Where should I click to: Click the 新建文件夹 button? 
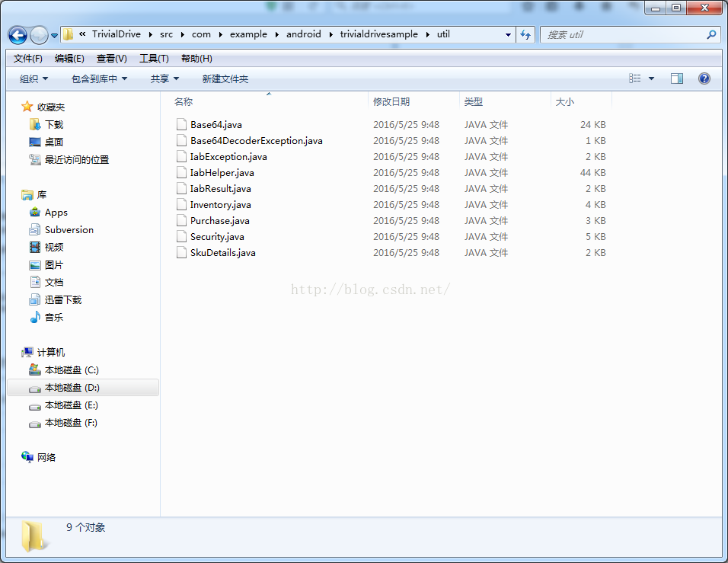tap(225, 79)
